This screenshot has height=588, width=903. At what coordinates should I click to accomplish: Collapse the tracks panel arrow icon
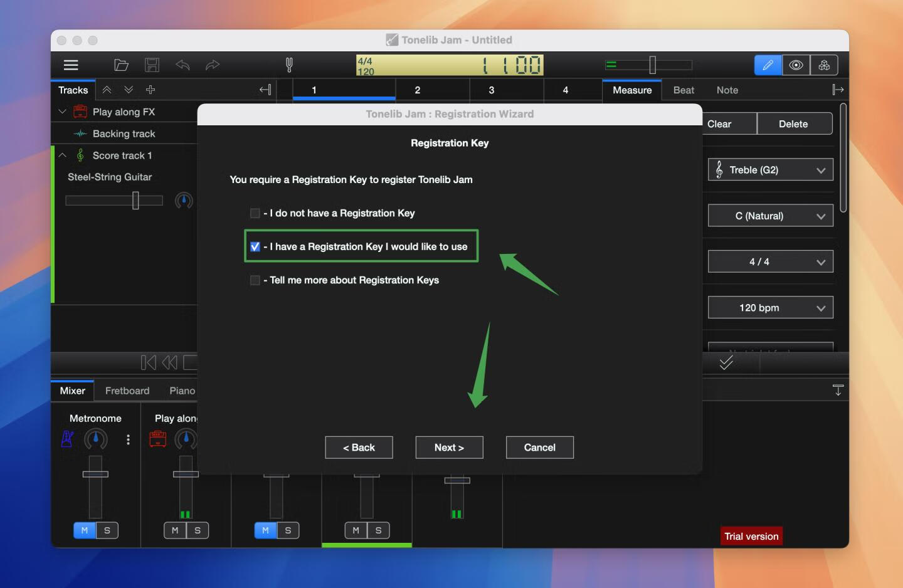click(265, 90)
